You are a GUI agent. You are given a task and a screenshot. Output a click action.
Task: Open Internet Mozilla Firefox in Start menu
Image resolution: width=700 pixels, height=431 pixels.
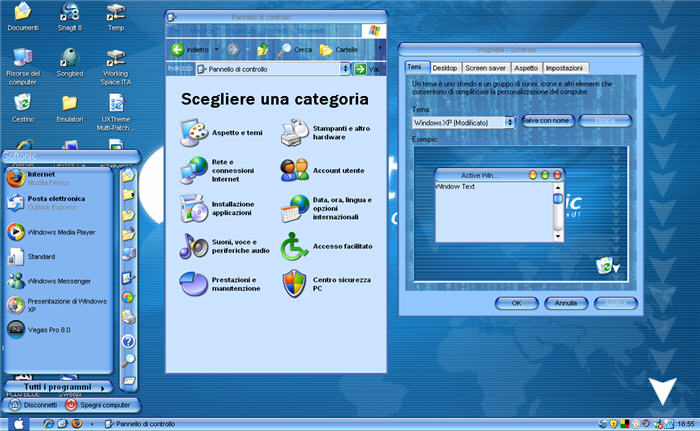click(57, 178)
